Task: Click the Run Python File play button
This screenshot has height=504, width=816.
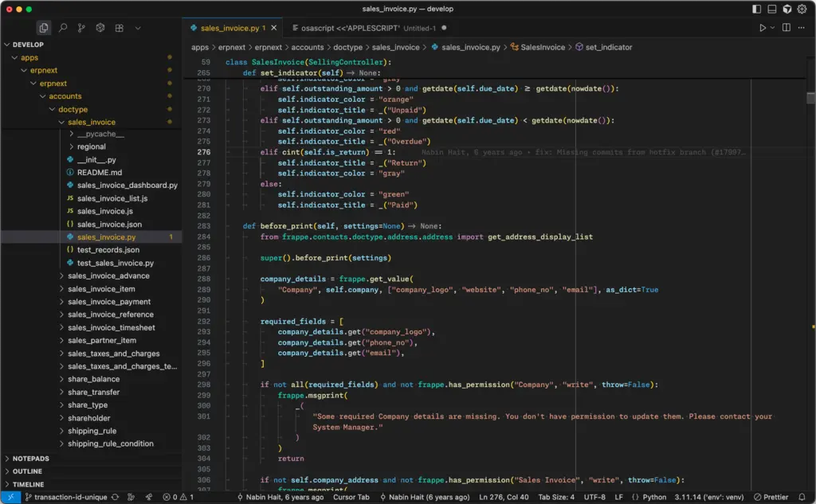Action: (761, 26)
